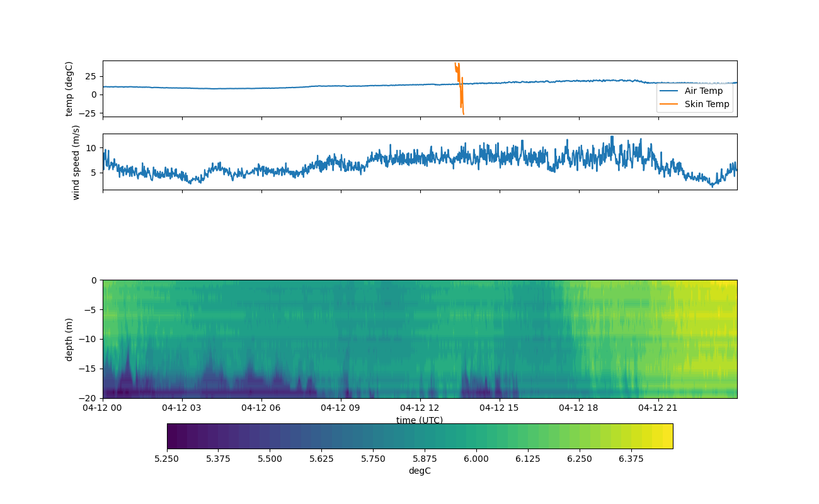The height and width of the screenshot is (504, 819).
Task: Click the 04-12 21 time tick label
Action: (658, 408)
